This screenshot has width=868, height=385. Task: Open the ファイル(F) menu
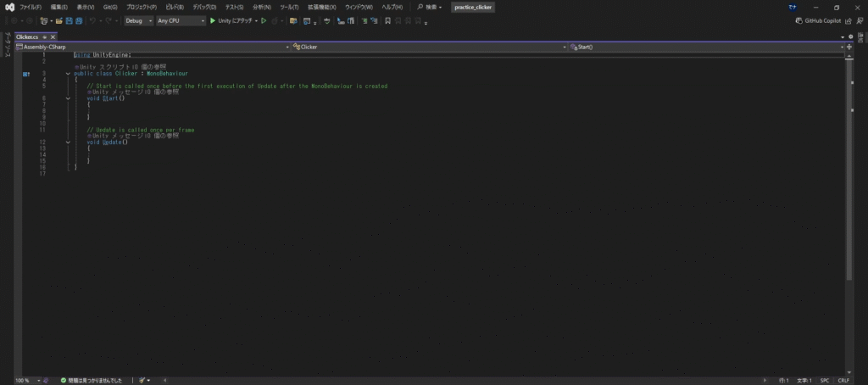pyautogui.click(x=31, y=7)
